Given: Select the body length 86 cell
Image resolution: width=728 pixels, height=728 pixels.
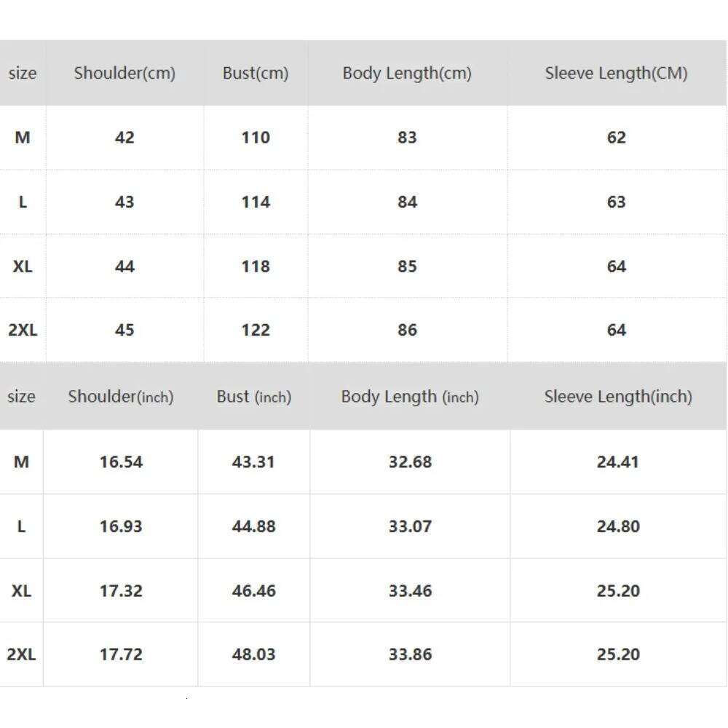Looking at the screenshot, I should click(407, 330).
